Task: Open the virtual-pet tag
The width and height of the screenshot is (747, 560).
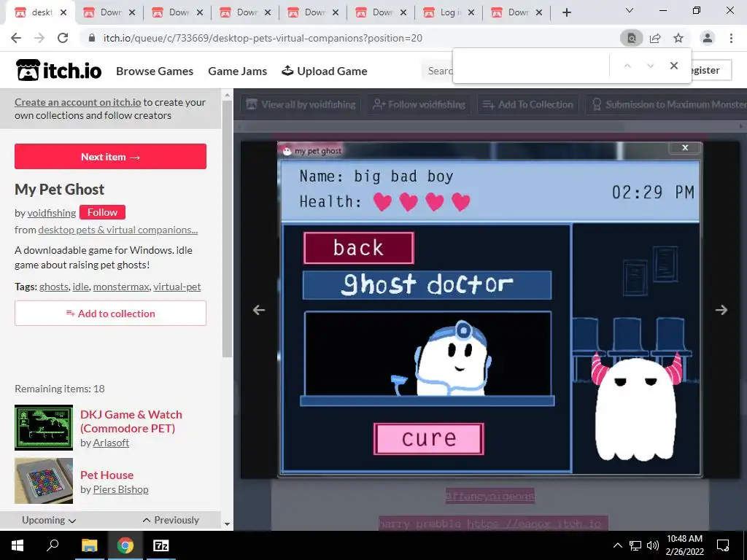Action: (x=177, y=287)
